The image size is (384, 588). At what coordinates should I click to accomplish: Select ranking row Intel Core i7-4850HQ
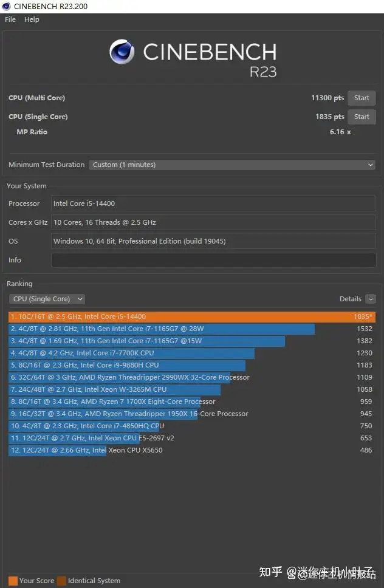click(191, 426)
